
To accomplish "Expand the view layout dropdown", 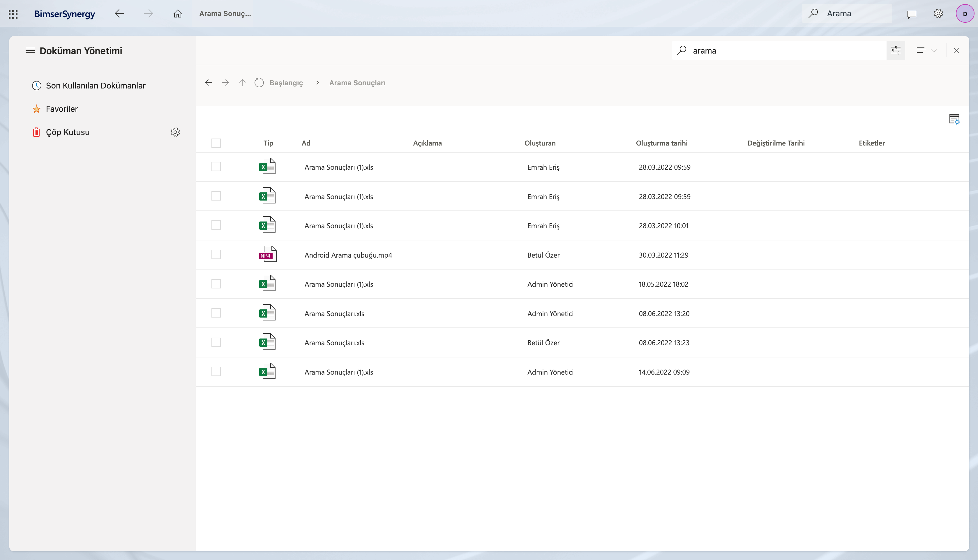I will tap(926, 50).
